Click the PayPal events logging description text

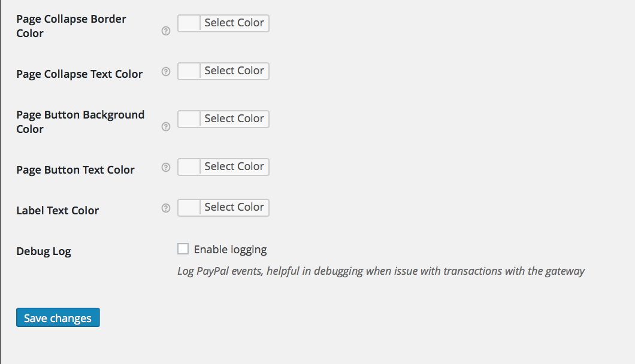tap(380, 271)
